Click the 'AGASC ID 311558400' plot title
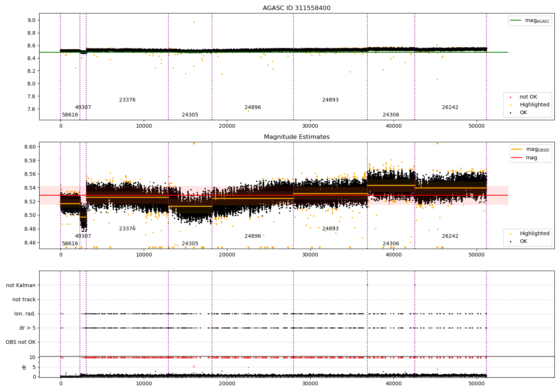 (296, 8)
